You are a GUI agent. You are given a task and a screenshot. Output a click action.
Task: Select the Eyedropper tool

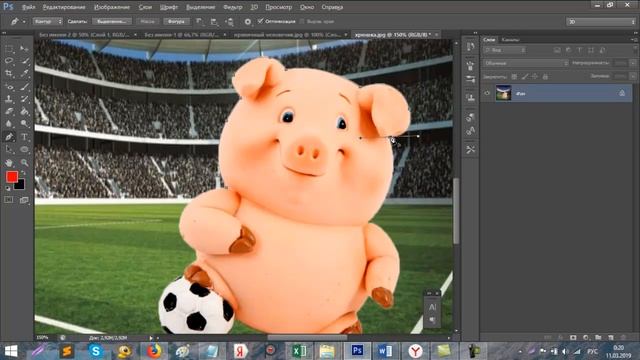(24, 73)
